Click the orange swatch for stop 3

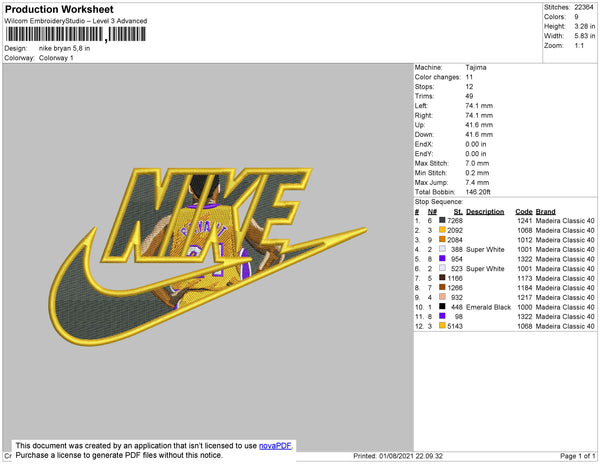tap(442, 239)
